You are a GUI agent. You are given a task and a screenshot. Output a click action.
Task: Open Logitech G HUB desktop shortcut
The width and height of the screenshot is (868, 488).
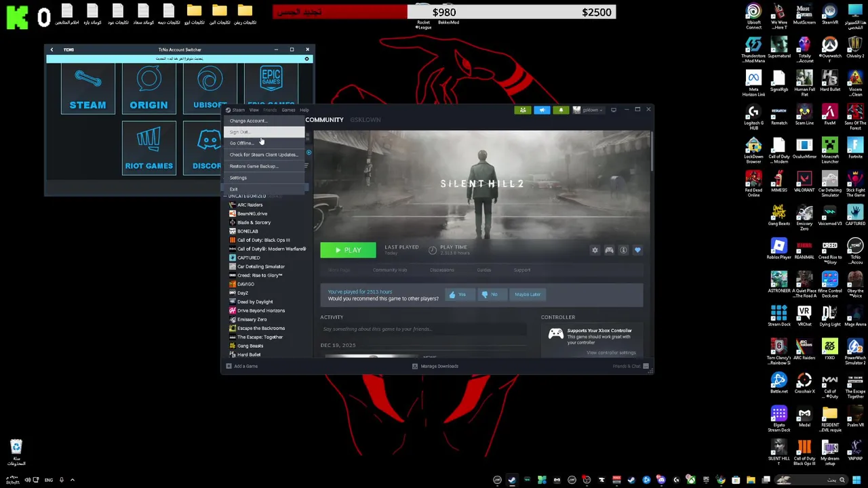[x=753, y=117]
